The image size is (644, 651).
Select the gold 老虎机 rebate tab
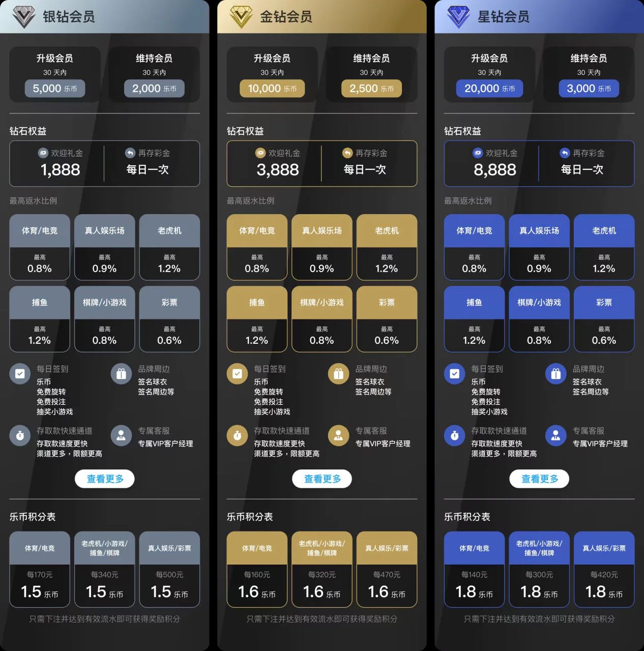coord(387,231)
